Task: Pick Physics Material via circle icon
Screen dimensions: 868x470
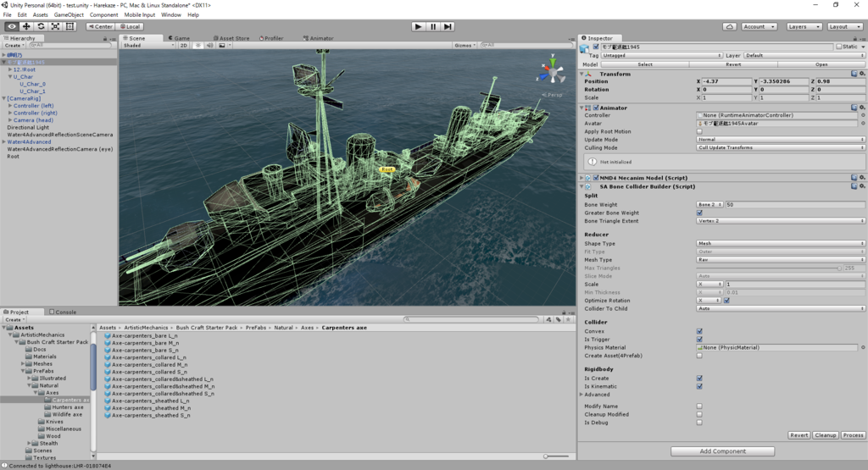Action: point(862,347)
